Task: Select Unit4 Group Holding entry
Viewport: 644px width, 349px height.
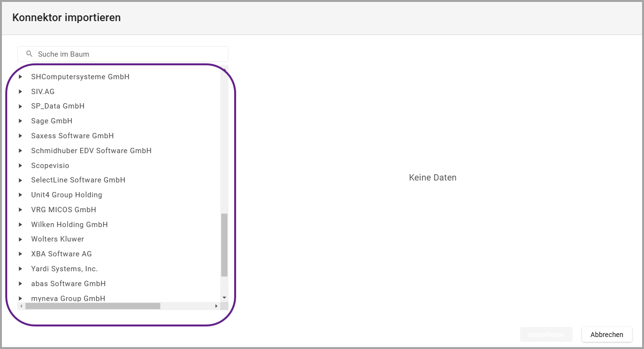Action: tap(67, 195)
